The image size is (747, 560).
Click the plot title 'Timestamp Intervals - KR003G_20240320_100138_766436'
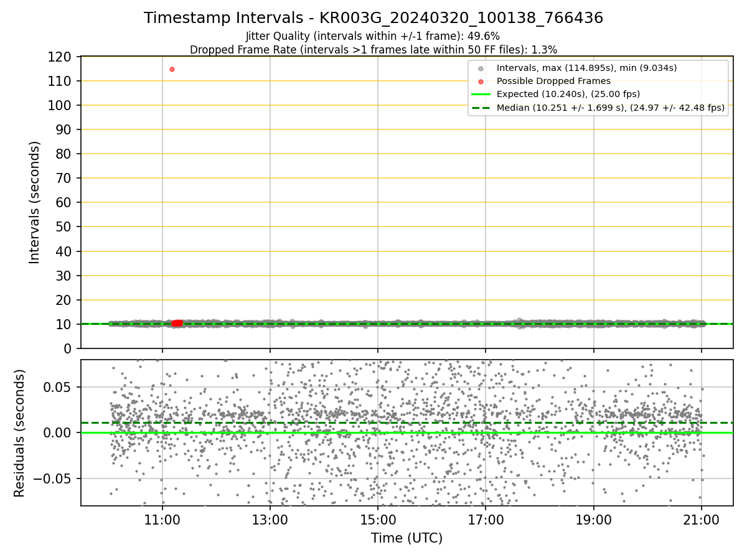pos(374,18)
